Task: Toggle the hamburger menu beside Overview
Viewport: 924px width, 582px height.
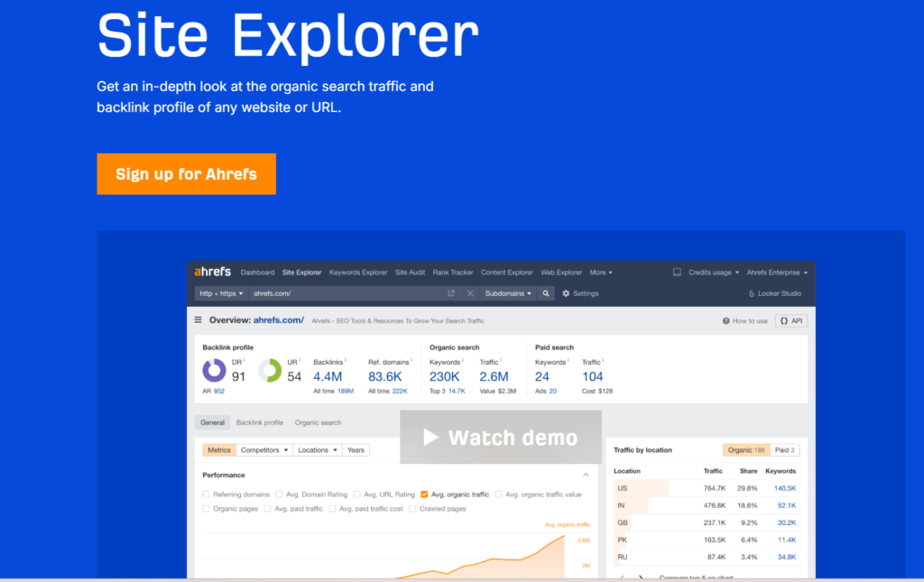Action: (198, 319)
